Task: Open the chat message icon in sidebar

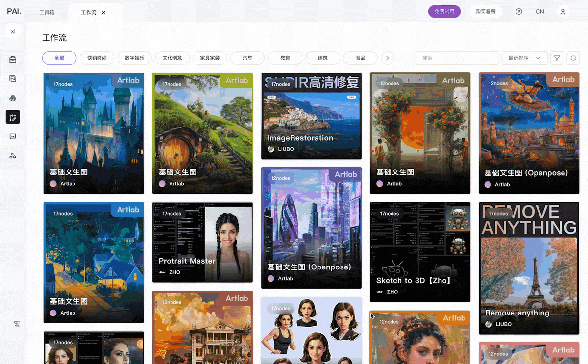Action: coord(13,137)
